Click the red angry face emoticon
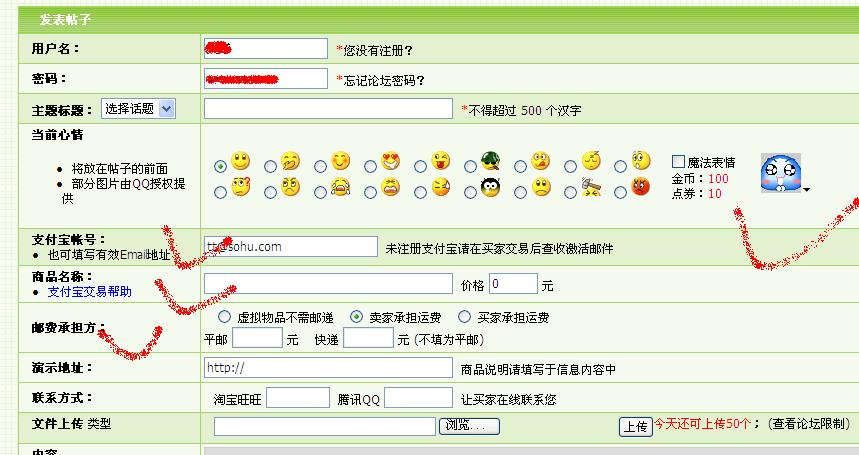 click(x=640, y=186)
